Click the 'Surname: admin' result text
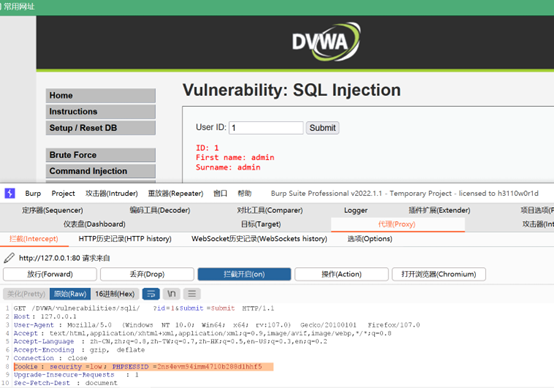 [x=228, y=167]
